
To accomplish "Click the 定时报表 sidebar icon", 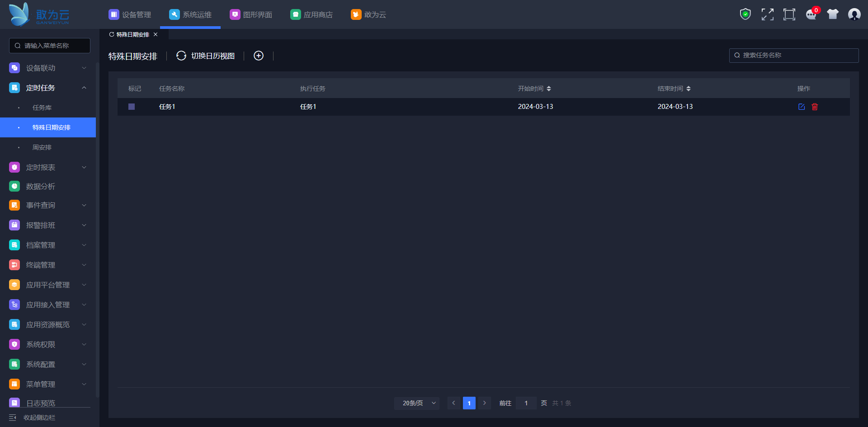I will [14, 167].
